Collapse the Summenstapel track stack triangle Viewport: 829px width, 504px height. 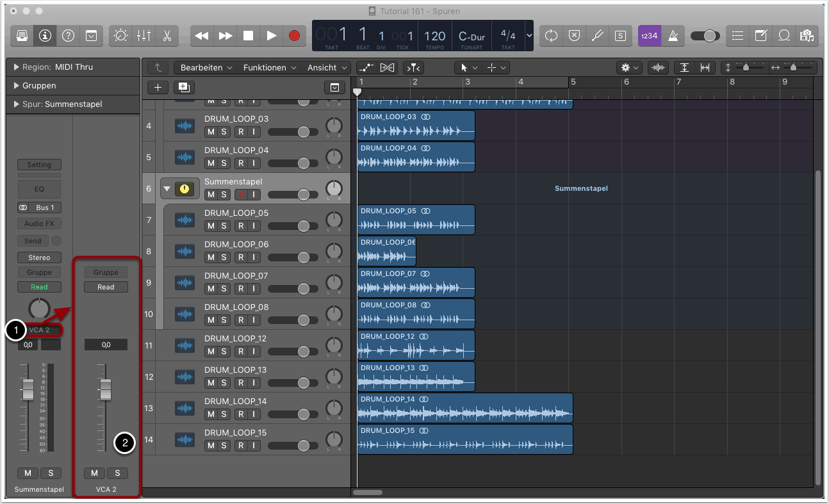[167, 189]
